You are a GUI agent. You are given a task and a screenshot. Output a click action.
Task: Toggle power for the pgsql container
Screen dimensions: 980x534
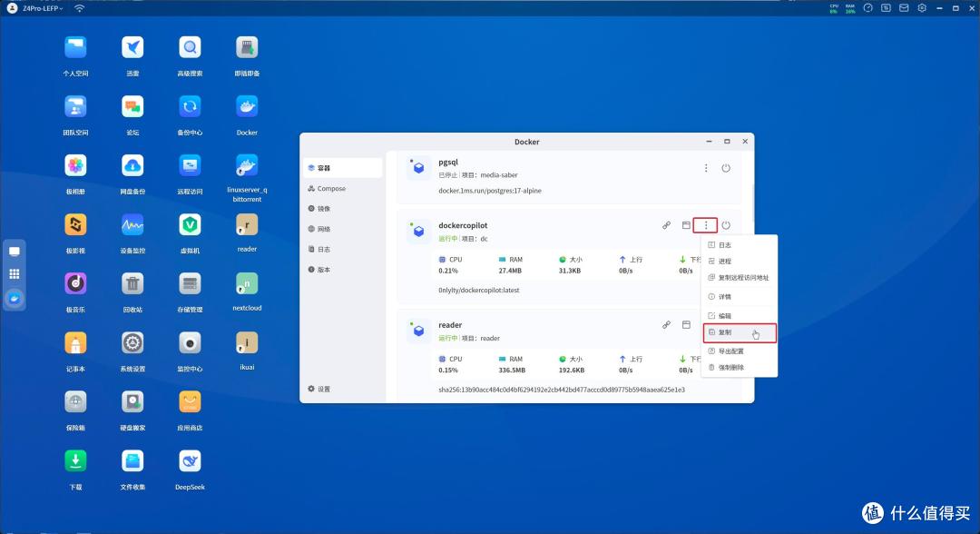click(726, 168)
